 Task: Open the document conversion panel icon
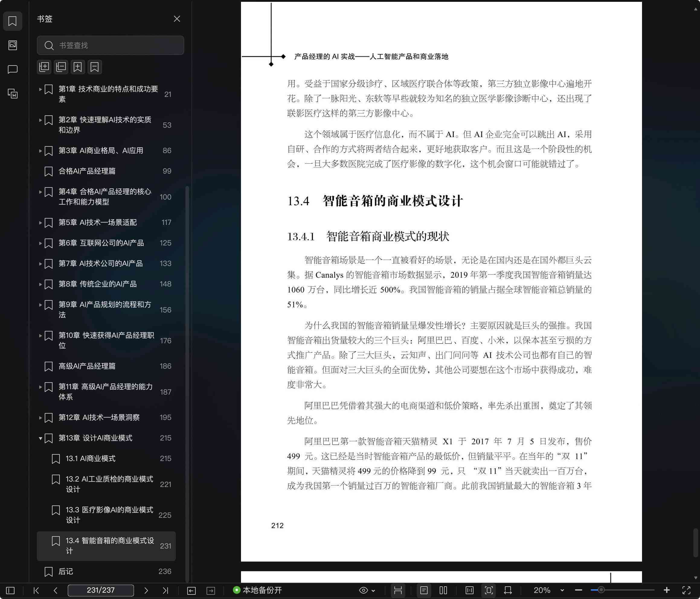point(12,94)
